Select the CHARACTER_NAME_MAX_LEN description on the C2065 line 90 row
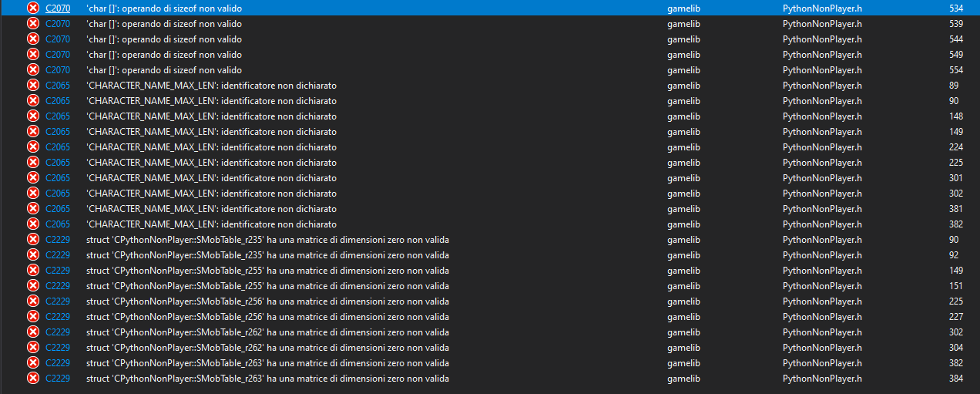 click(x=211, y=100)
